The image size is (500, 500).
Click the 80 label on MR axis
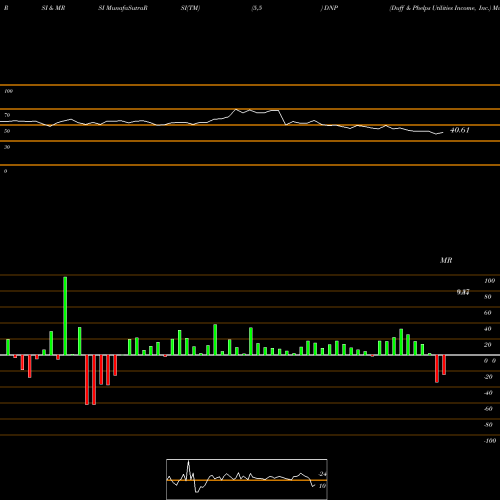tap(488, 297)
